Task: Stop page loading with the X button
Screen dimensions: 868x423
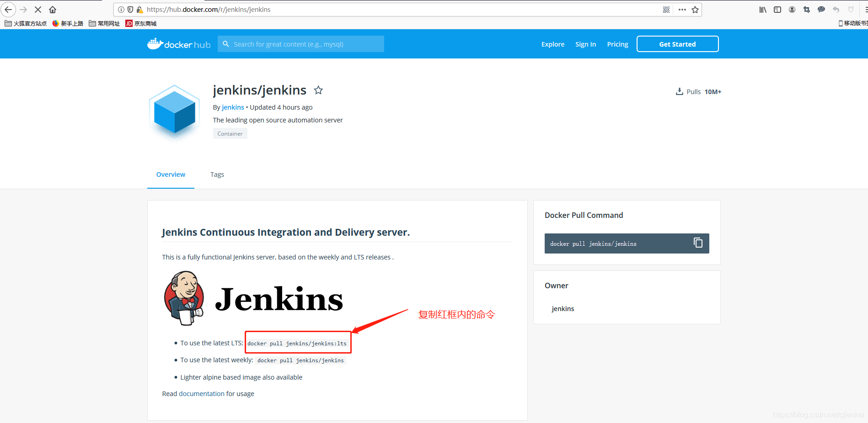Action: (x=38, y=10)
